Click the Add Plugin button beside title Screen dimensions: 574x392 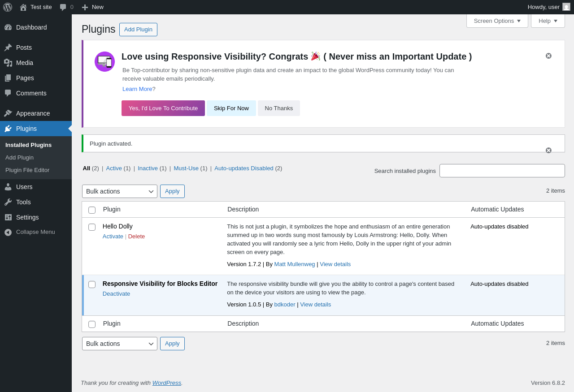point(138,30)
